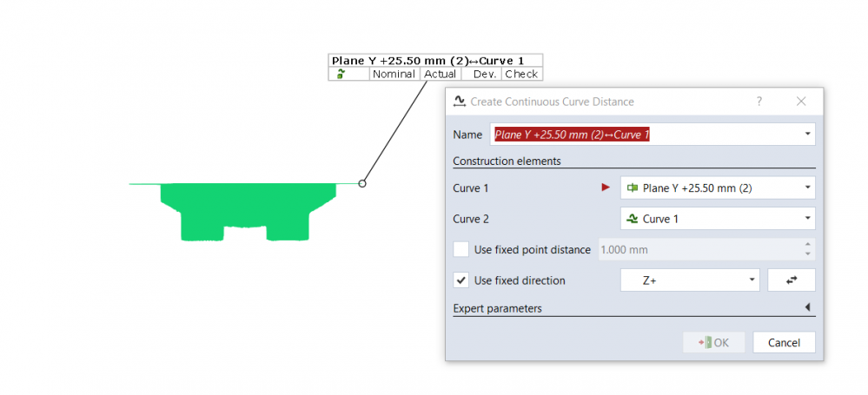The width and height of the screenshot is (868, 395).
Task: Open the Curve 1 element dropdown
Action: coord(718,188)
